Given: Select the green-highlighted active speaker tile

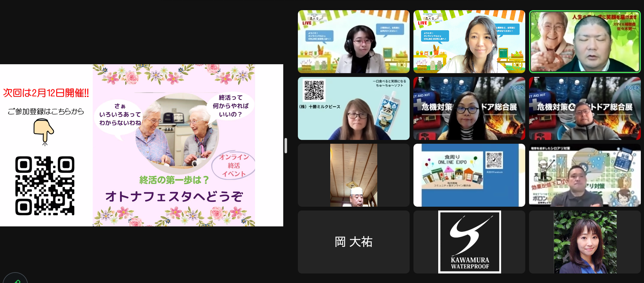Looking at the screenshot, I should coord(585,42).
